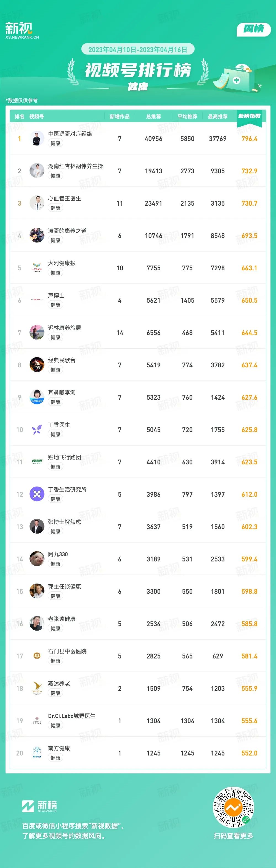
Task: Click the date range 2023年04月10日-04月16日
Action: click(138, 49)
